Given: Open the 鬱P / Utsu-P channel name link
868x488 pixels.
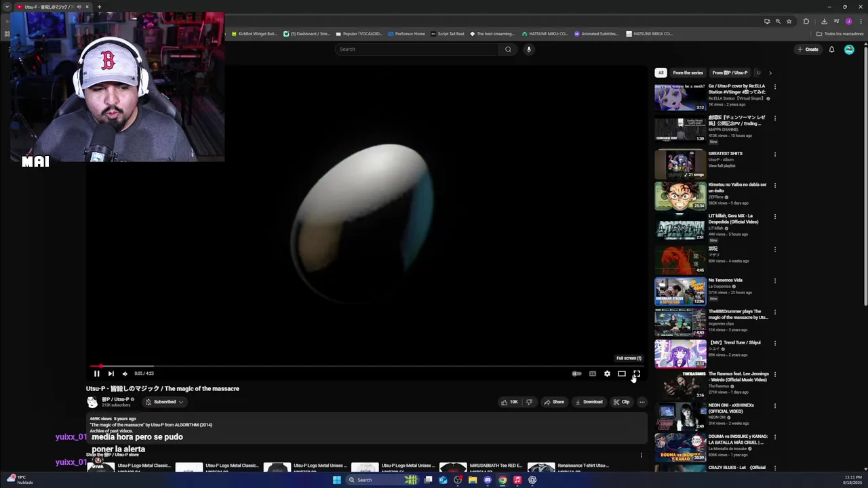Looking at the screenshot, I should point(115,399).
